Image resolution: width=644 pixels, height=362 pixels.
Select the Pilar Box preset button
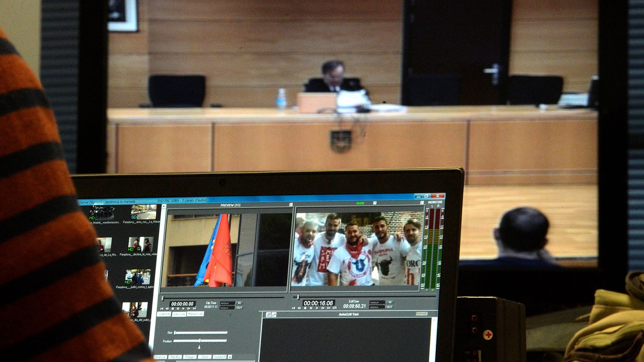click(175, 357)
